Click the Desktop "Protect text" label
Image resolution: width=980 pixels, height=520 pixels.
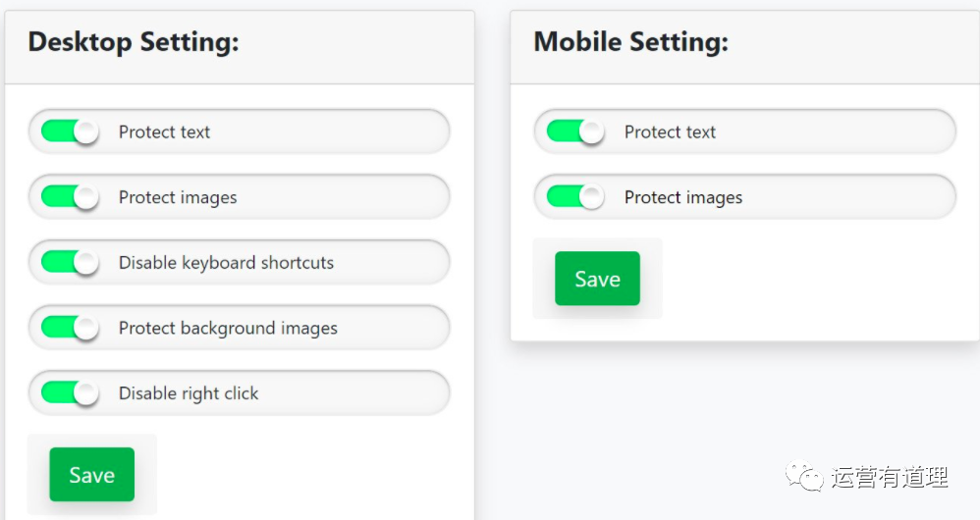[164, 132]
